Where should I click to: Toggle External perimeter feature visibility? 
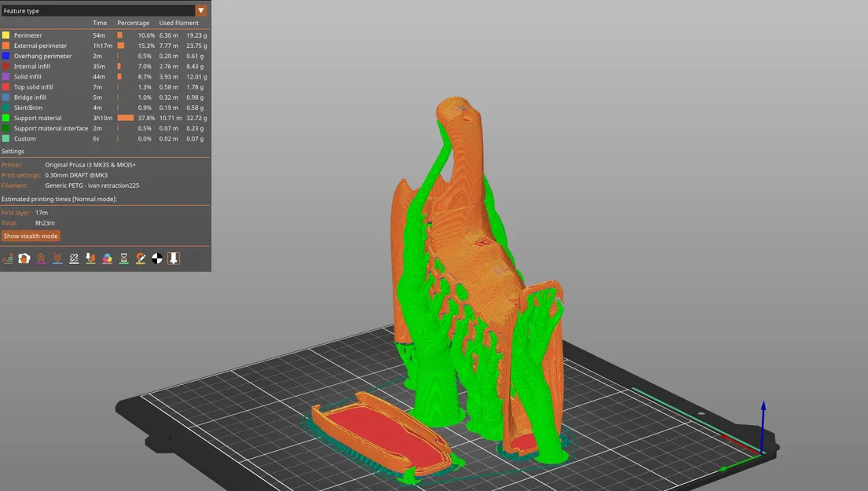105,46
